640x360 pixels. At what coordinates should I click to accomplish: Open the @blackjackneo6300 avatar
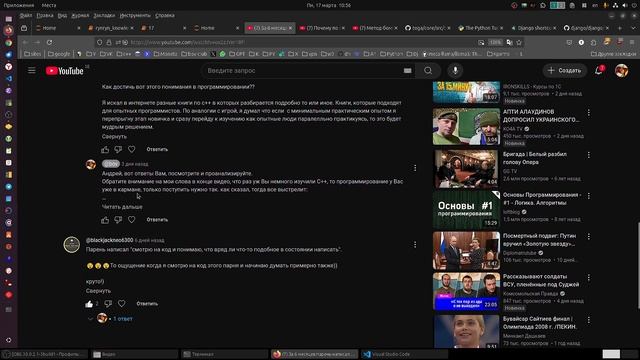point(72,245)
